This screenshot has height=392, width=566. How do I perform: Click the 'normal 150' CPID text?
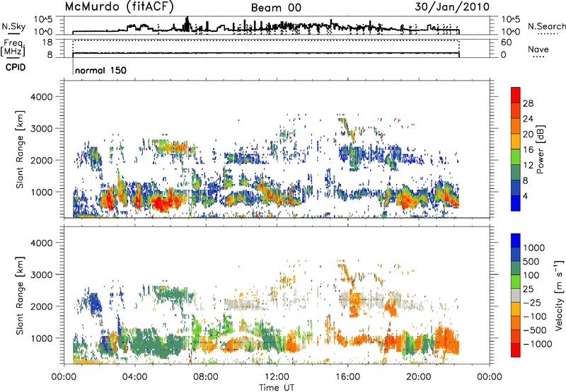100,70
